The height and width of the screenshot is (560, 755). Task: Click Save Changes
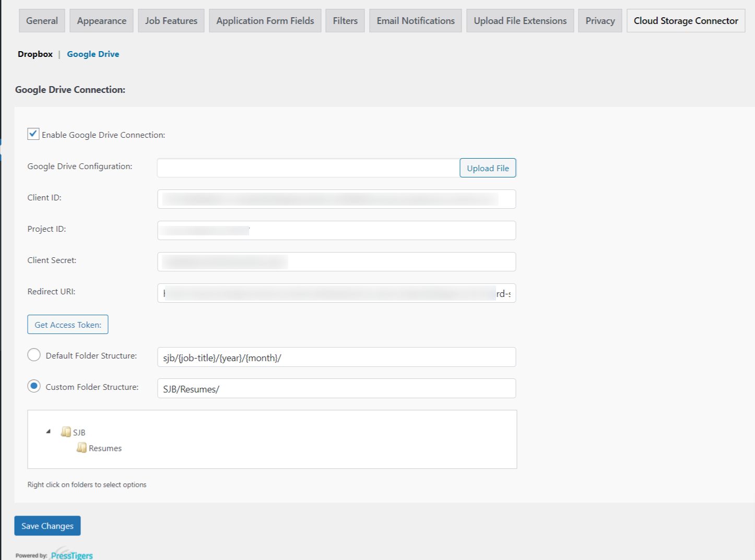pyautogui.click(x=47, y=526)
